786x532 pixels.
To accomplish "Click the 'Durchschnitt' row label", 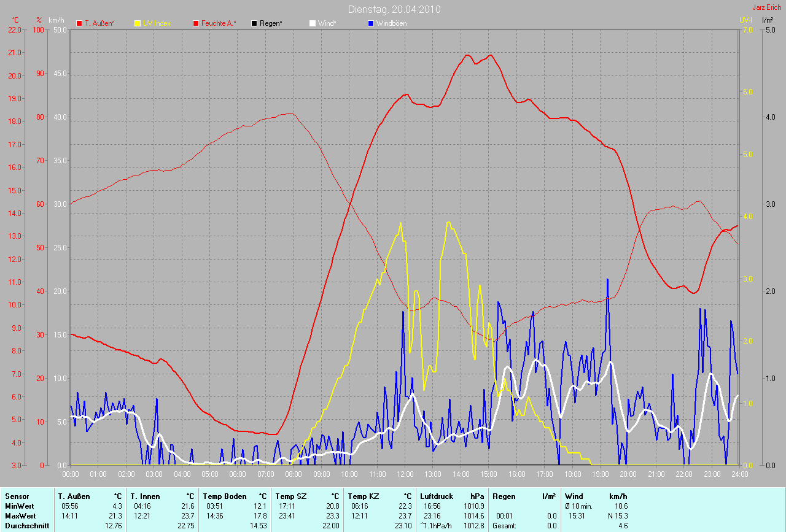I will pos(25,526).
